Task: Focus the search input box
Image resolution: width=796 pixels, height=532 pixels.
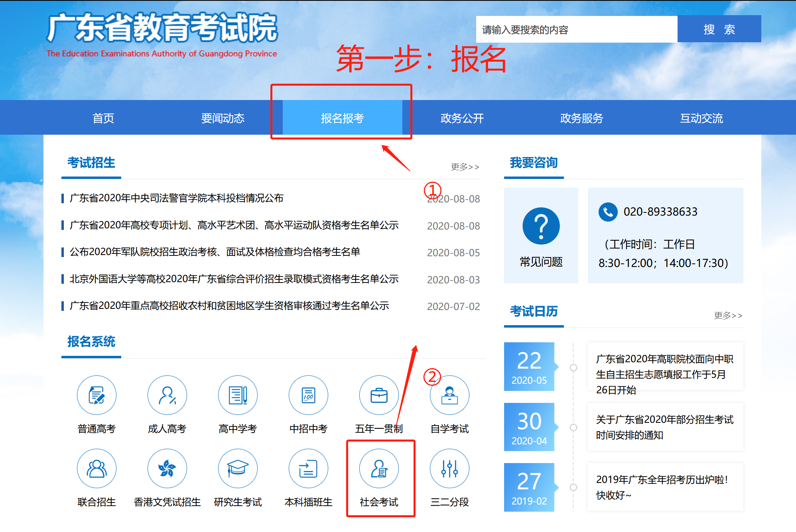Action: click(576, 29)
